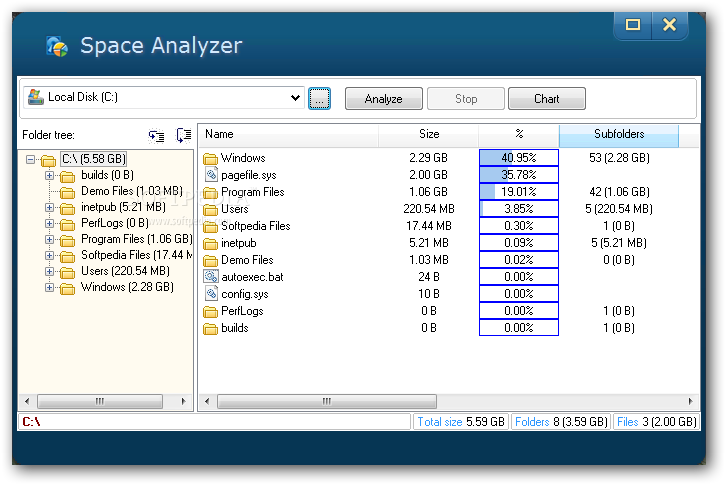Expand the PerfLogs node in folder tree
Screen dimensions: 726x485
pos(50,223)
